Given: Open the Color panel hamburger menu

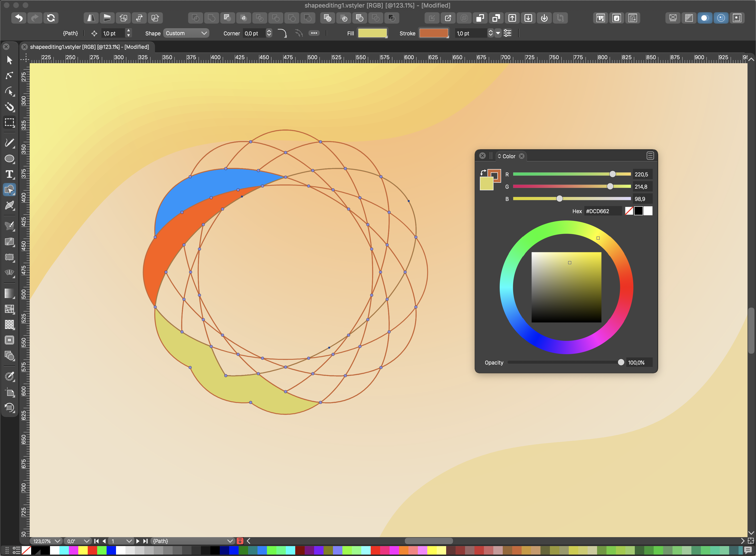Looking at the screenshot, I should pyautogui.click(x=650, y=156).
